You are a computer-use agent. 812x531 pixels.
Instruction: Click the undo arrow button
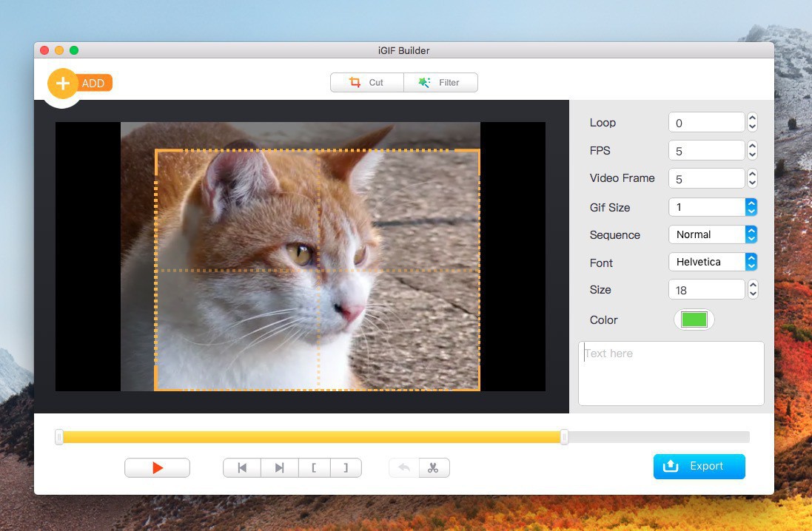(x=404, y=467)
